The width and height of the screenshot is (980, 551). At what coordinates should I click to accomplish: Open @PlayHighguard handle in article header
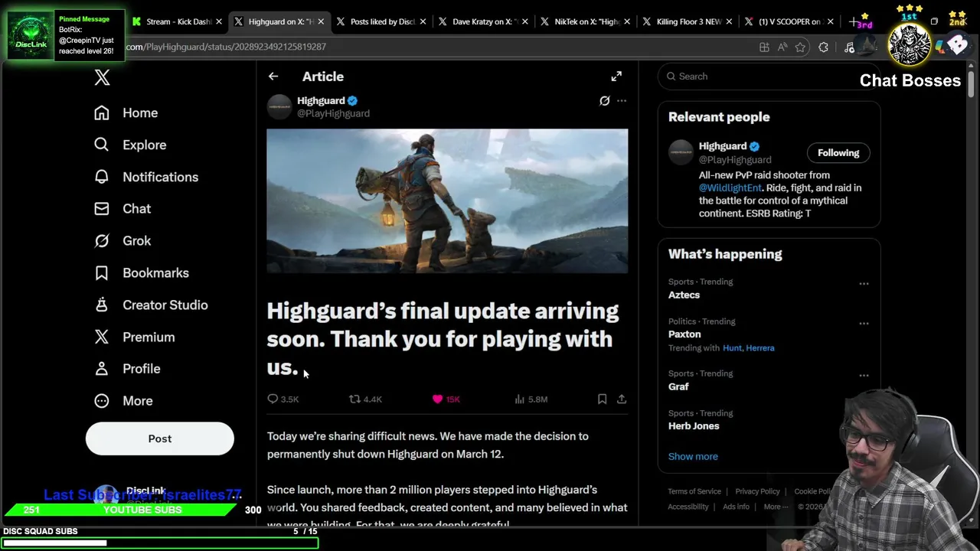(x=333, y=113)
